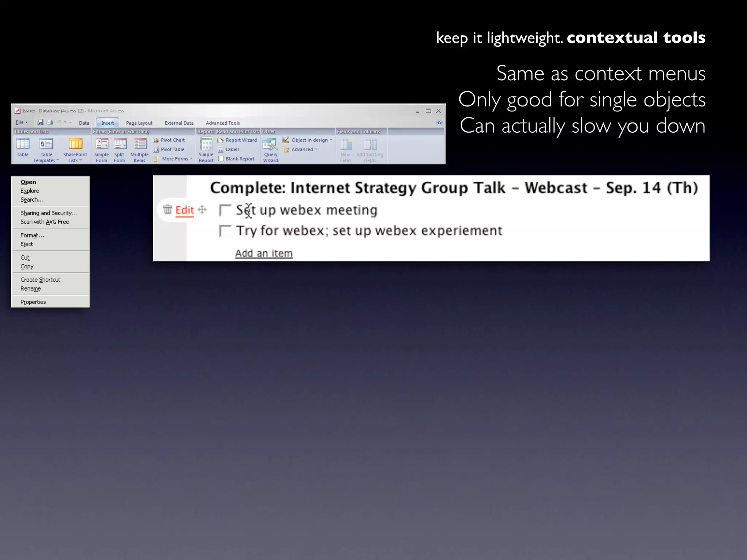Open Properties from the context menu

[50, 302]
